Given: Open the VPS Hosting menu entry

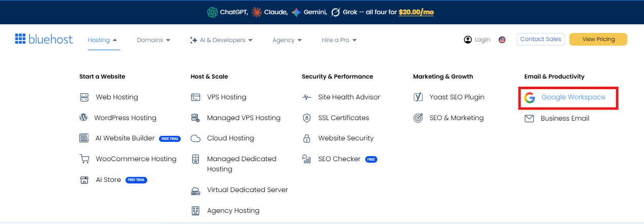Looking at the screenshot, I should [x=227, y=97].
